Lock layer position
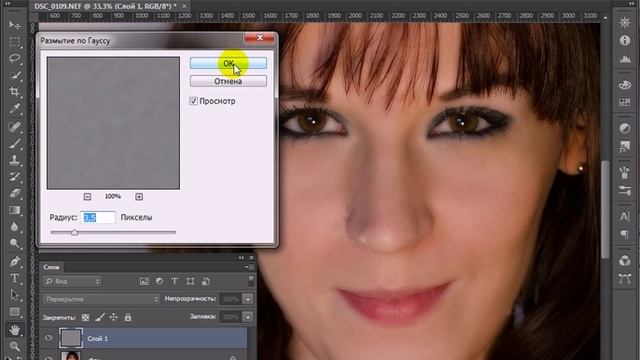 (x=113, y=317)
